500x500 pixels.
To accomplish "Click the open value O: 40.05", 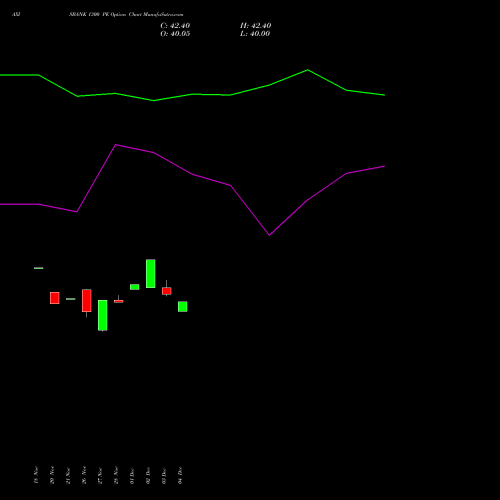I will 175,34.
